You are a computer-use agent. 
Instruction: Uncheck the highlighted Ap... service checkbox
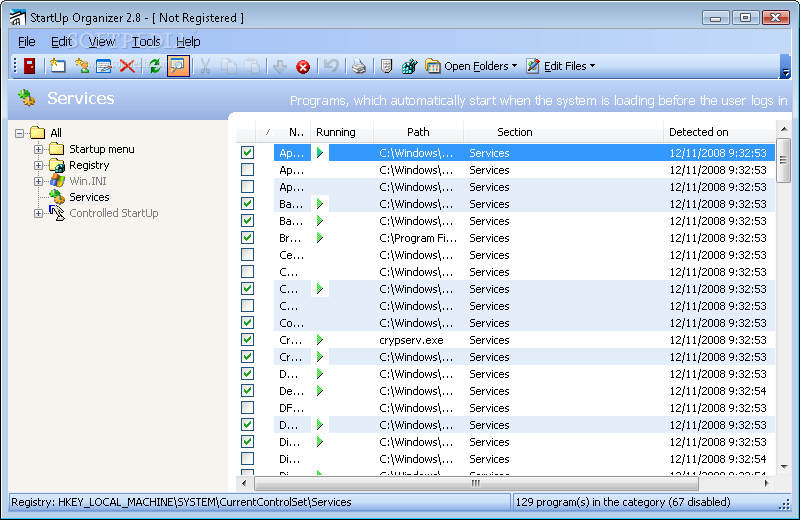click(247, 153)
